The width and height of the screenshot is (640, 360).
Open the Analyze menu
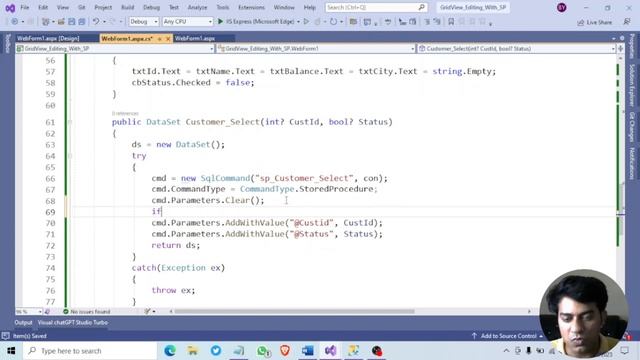[197, 7]
